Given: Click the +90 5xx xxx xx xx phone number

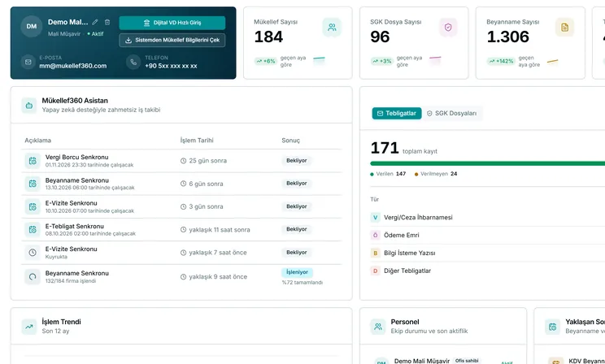Looking at the screenshot, I should tap(171, 66).
